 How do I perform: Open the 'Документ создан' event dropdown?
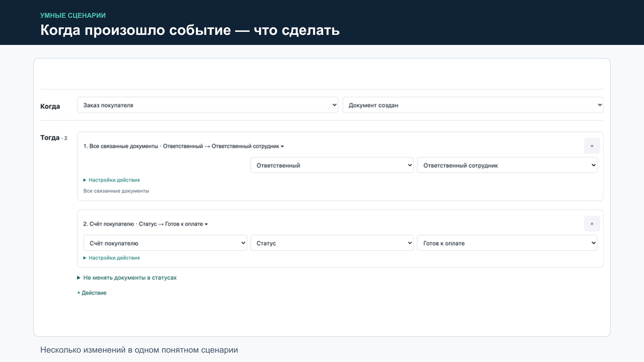tap(473, 105)
